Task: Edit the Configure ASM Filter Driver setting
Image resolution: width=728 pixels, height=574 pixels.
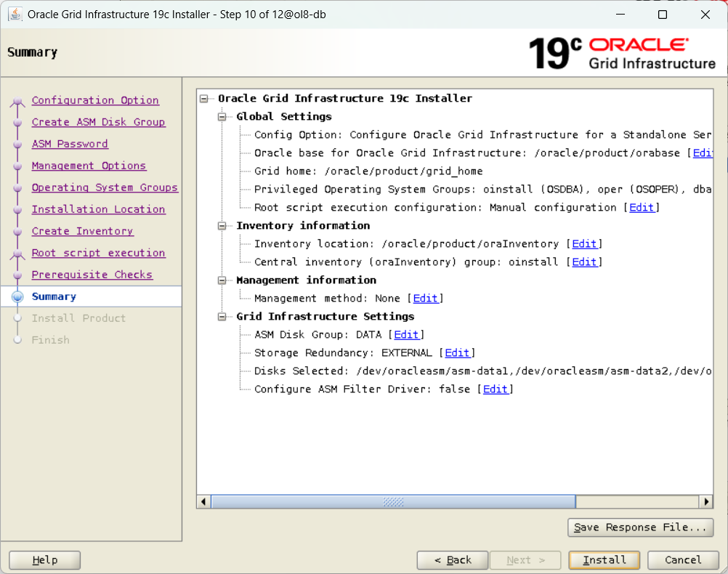Action: pyautogui.click(x=496, y=389)
